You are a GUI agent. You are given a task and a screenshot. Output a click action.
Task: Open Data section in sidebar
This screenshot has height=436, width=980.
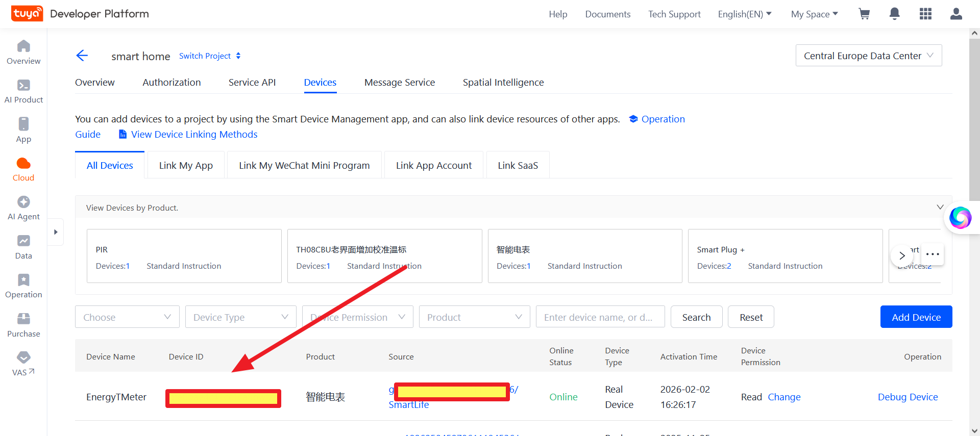tap(23, 247)
